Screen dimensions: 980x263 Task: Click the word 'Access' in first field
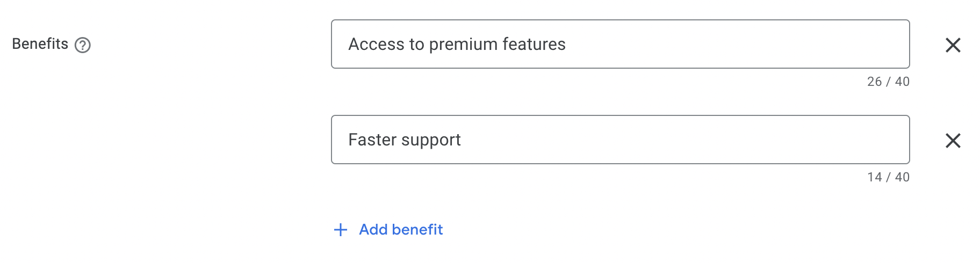click(x=376, y=45)
